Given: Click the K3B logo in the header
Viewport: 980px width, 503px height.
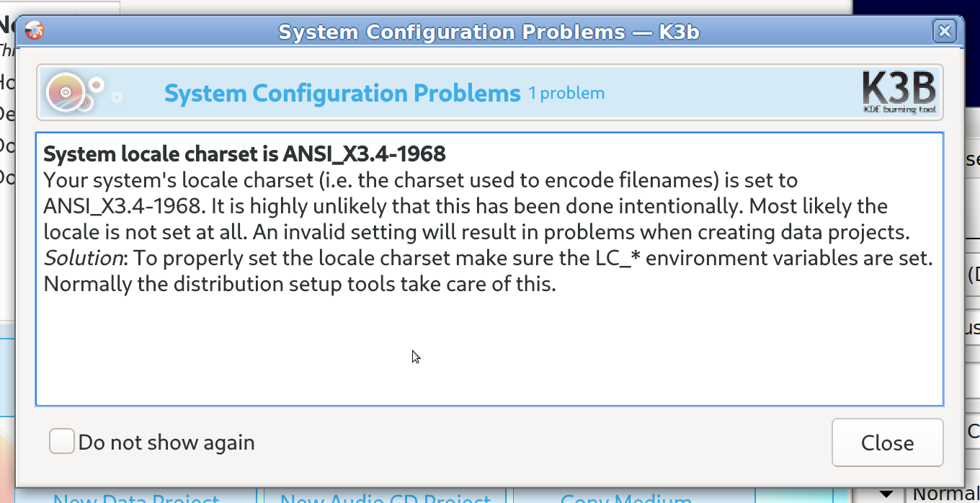Looking at the screenshot, I should pos(899,89).
